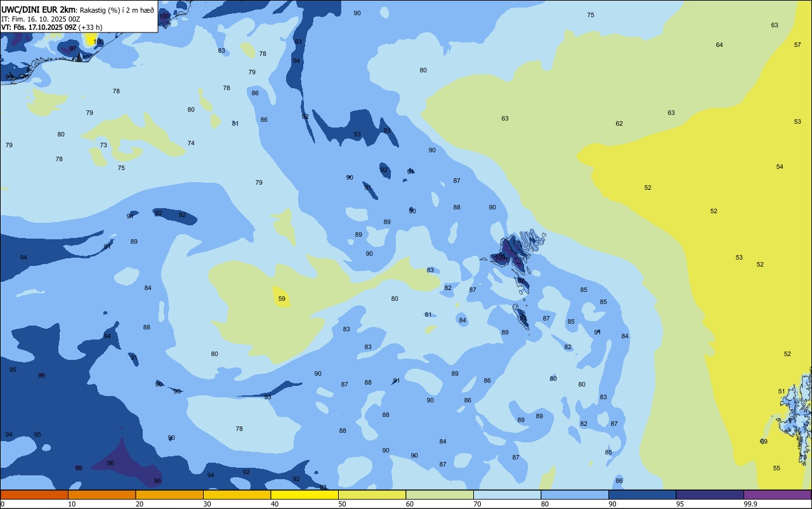Click the 57 humidity value on the map
The width and height of the screenshot is (812, 509).
tap(797, 45)
